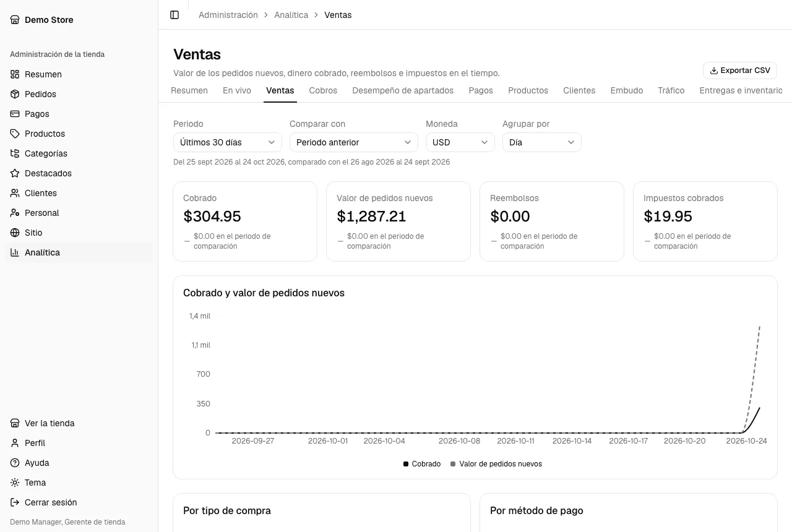Click the Destacados star icon
This screenshot has height=532, width=792.
15,173
